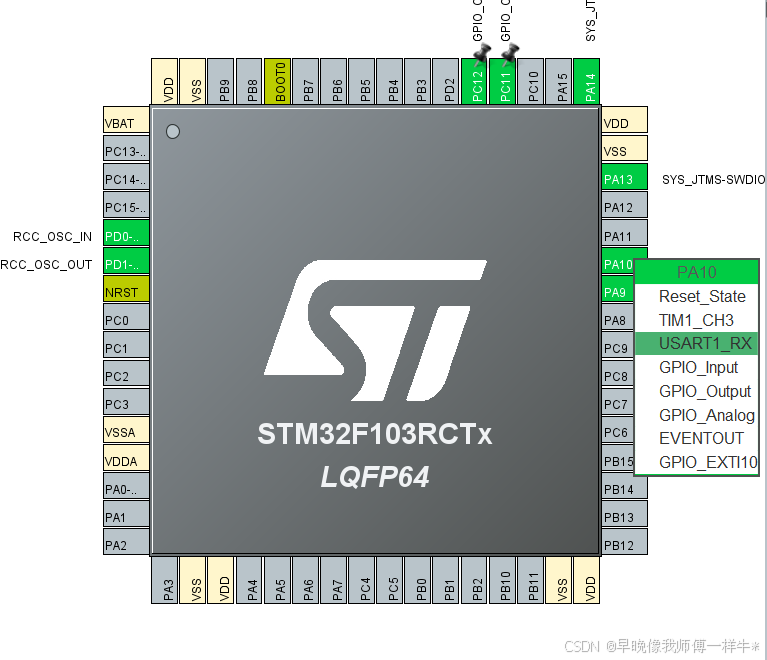Click pin PB6 on top edge

334,81
